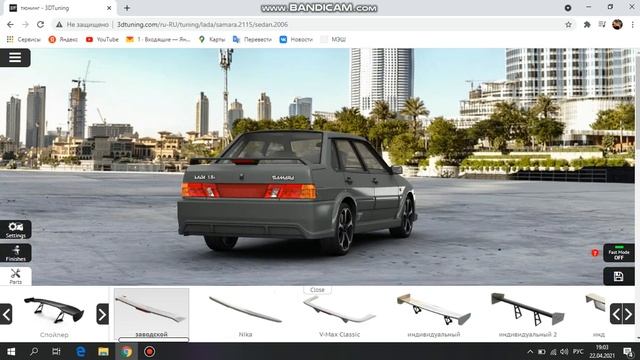This screenshot has width=640, height=360.
Task: Show hidden system tray icons
Action: [x=530, y=351]
